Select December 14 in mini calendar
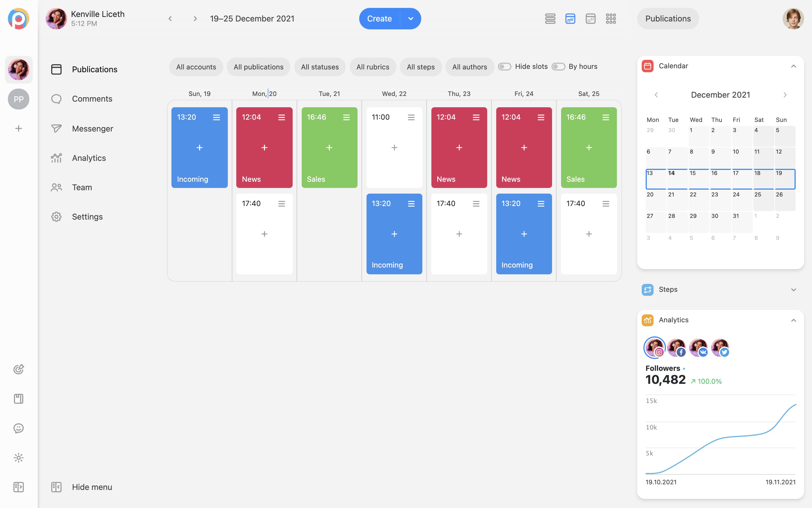 677,179
